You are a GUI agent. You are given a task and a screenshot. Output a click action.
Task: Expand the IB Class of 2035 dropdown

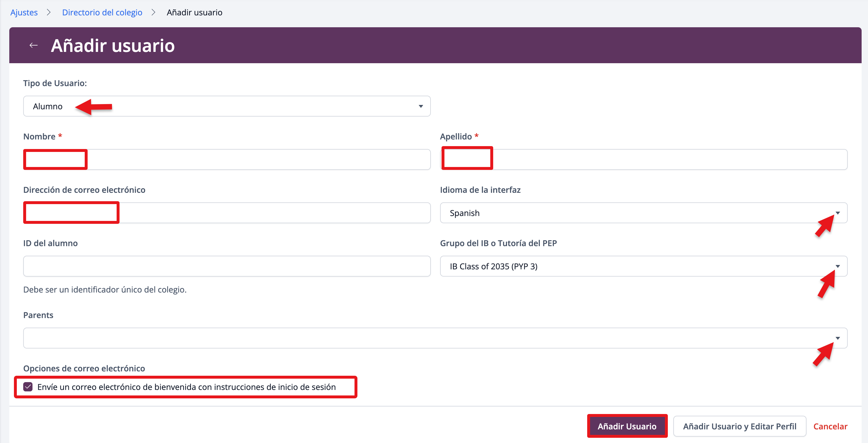643,266
